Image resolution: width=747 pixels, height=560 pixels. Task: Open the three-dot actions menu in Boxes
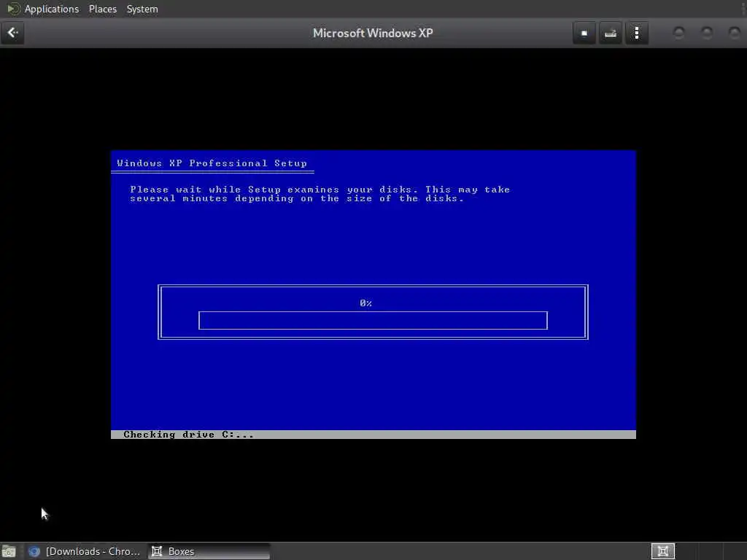[x=636, y=34]
